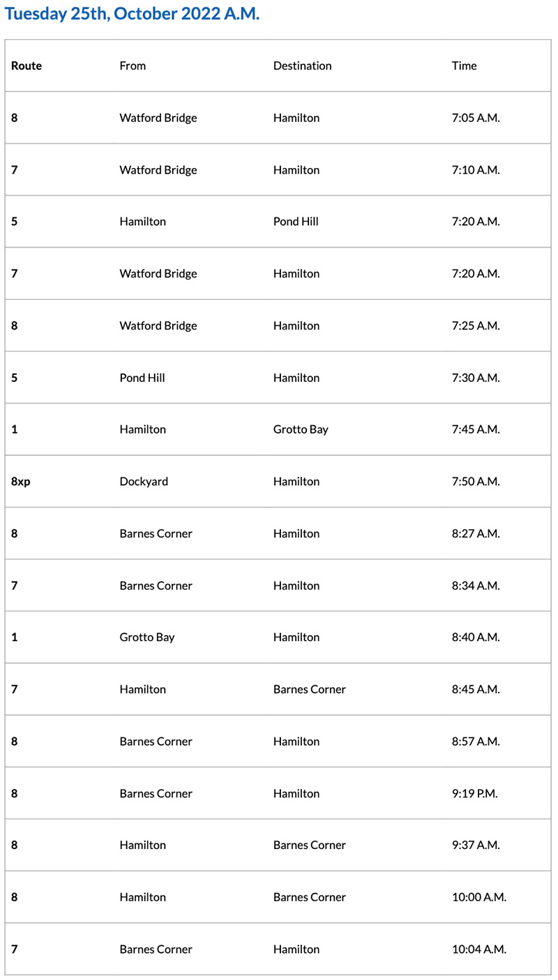The width and height of the screenshot is (558, 980).
Task: Select the 10:00 A.M. time entry
Action: pos(478,897)
